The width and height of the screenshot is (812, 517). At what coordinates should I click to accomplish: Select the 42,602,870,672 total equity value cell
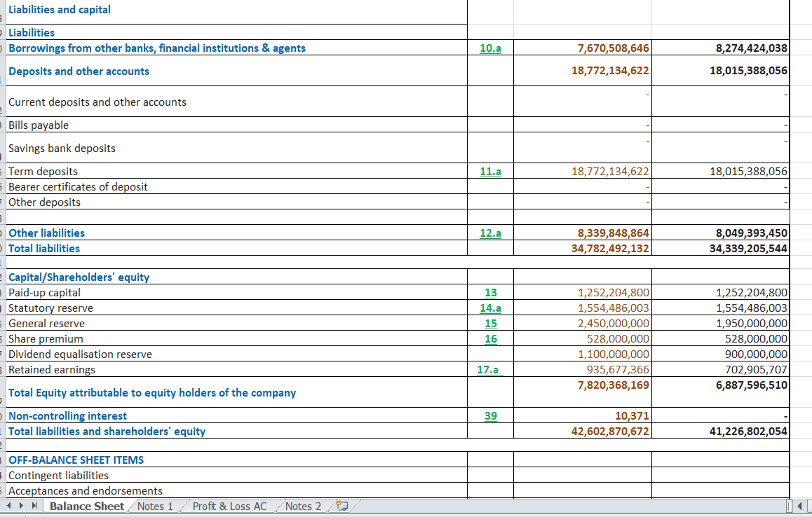click(610, 431)
